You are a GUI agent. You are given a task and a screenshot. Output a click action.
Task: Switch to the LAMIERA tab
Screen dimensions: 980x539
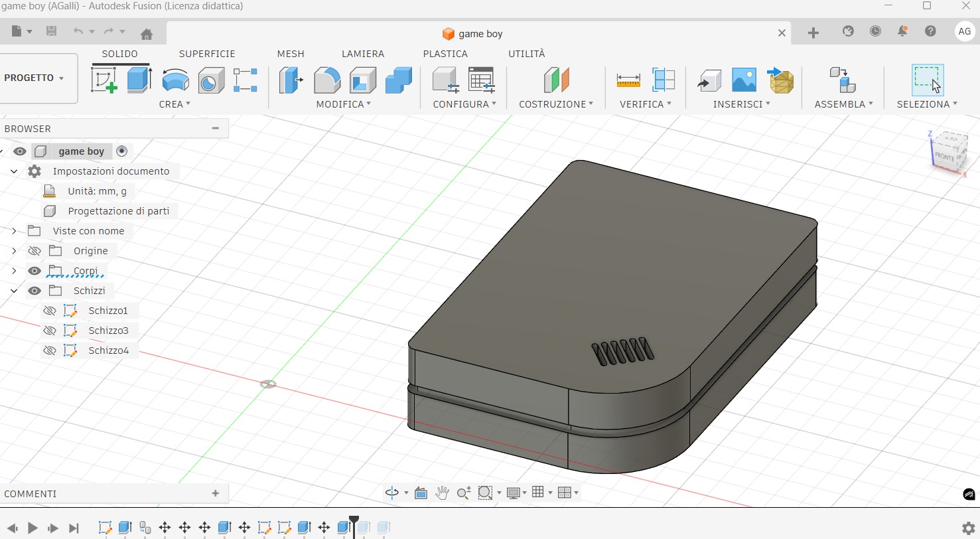click(x=362, y=54)
